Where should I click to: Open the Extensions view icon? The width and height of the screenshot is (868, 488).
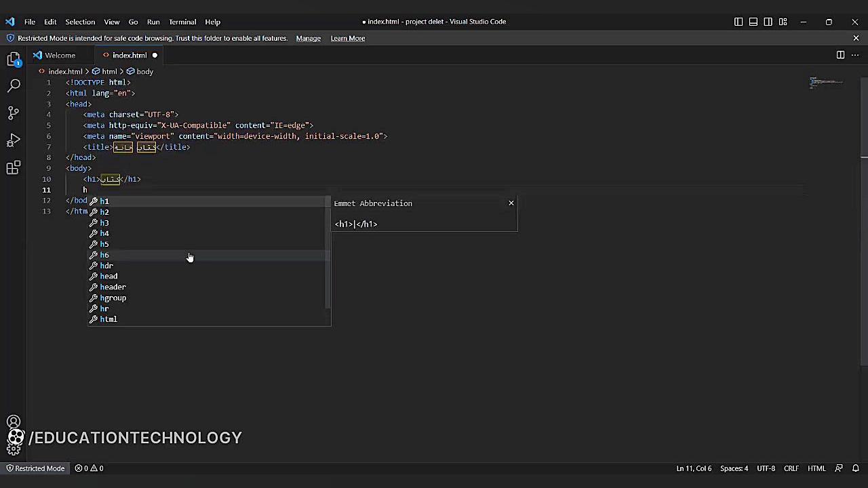[14, 167]
